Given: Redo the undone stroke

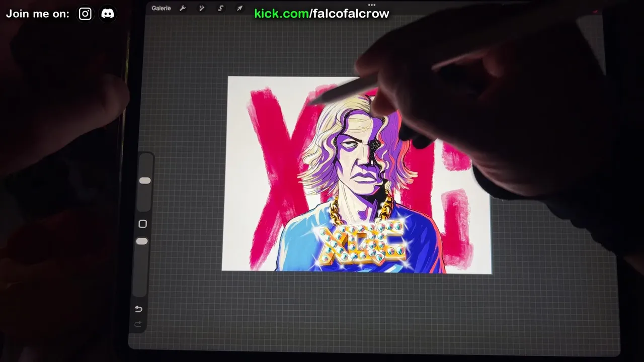Looking at the screenshot, I should [x=138, y=324].
